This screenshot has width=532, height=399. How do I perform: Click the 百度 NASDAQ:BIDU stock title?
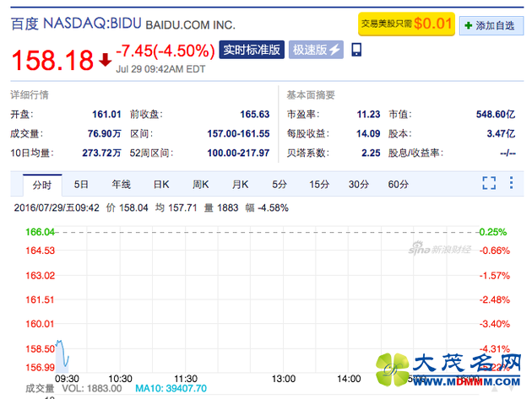76,24
